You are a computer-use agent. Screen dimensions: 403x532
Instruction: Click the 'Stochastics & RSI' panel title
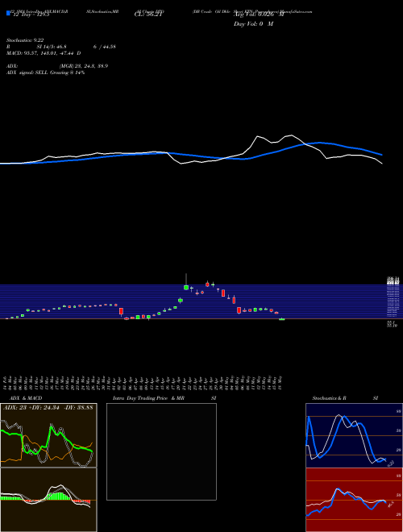345,398
